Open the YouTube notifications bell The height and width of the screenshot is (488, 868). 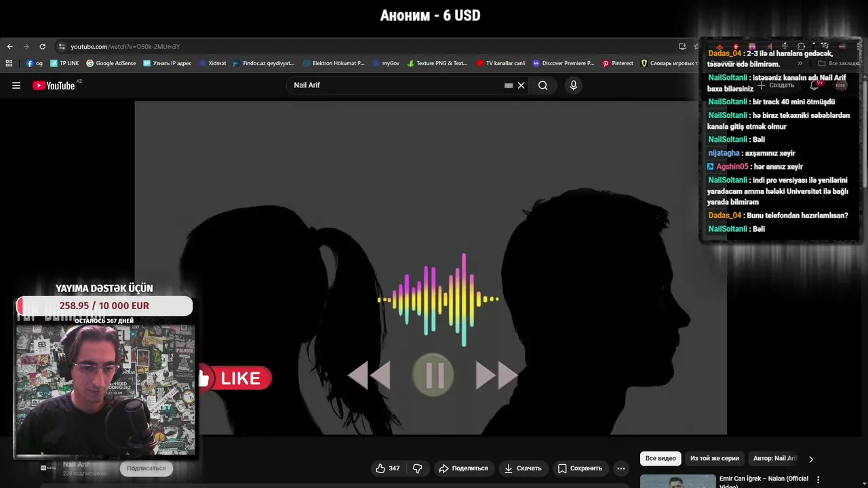point(815,85)
